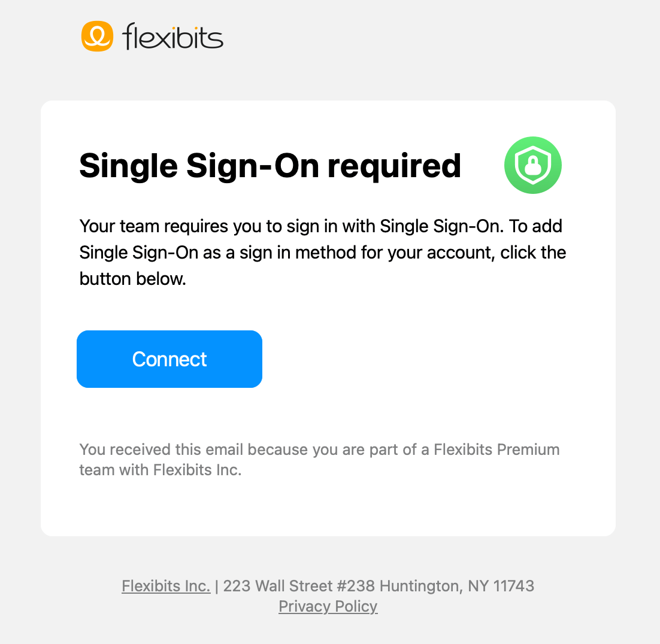Click the "button below." paragraph text
660x644 pixels.
133,278
